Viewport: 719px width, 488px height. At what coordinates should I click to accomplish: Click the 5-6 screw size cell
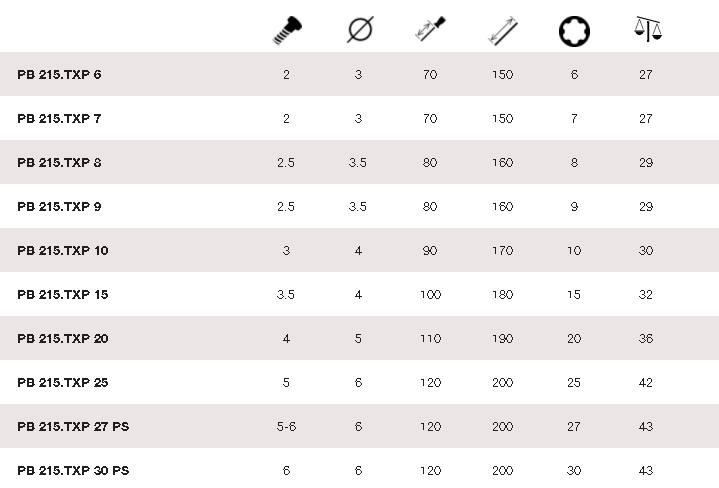pos(287,427)
